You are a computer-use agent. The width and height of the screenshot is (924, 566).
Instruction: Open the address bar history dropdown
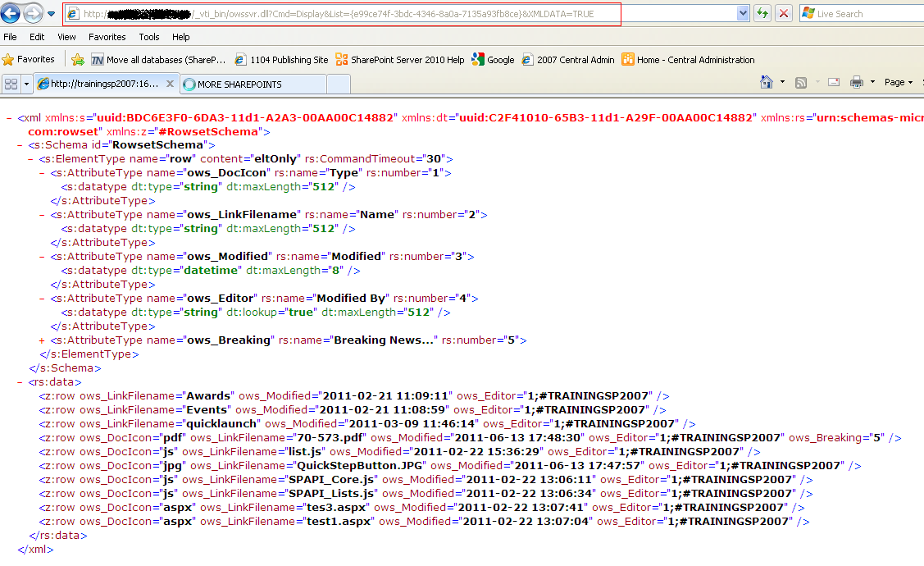point(741,13)
